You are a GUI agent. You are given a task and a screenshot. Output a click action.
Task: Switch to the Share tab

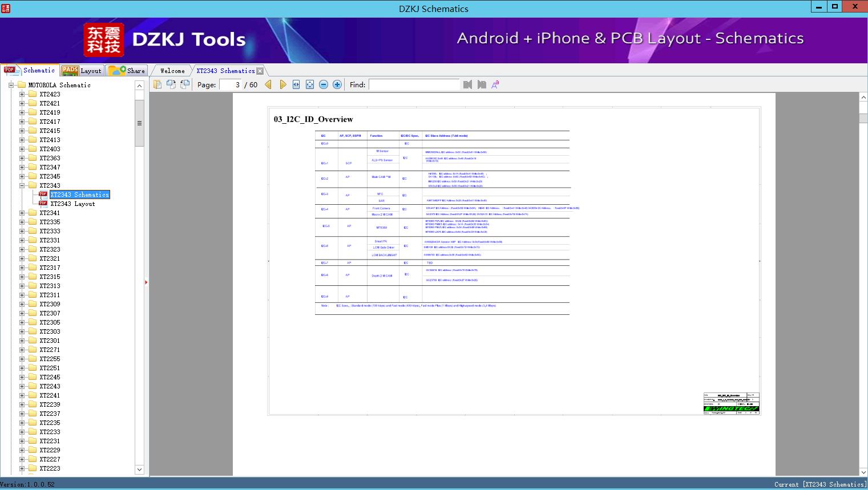pos(127,71)
